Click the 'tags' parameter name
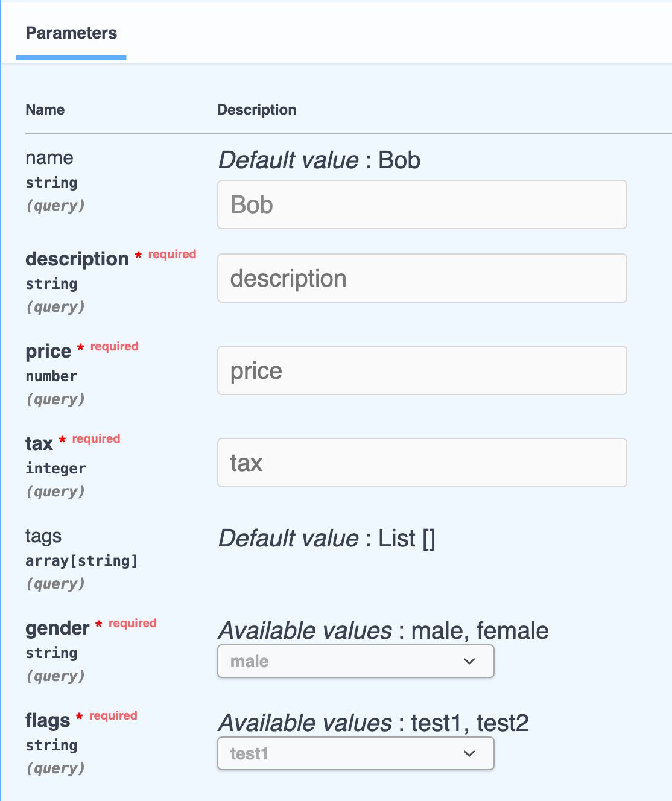This screenshot has height=801, width=672. (43, 536)
